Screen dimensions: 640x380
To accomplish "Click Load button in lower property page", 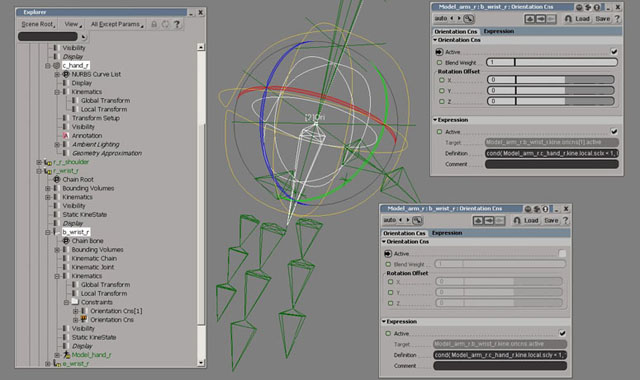I will pos(531,220).
